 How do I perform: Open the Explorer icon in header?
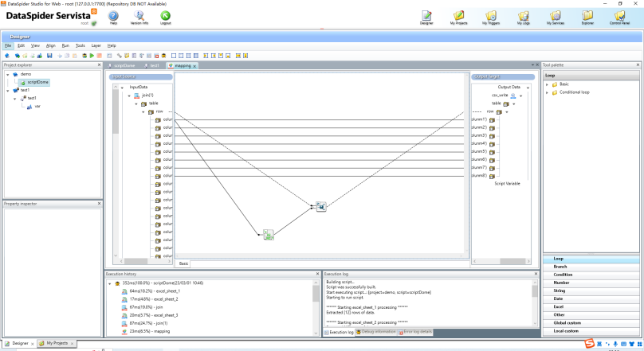click(587, 18)
